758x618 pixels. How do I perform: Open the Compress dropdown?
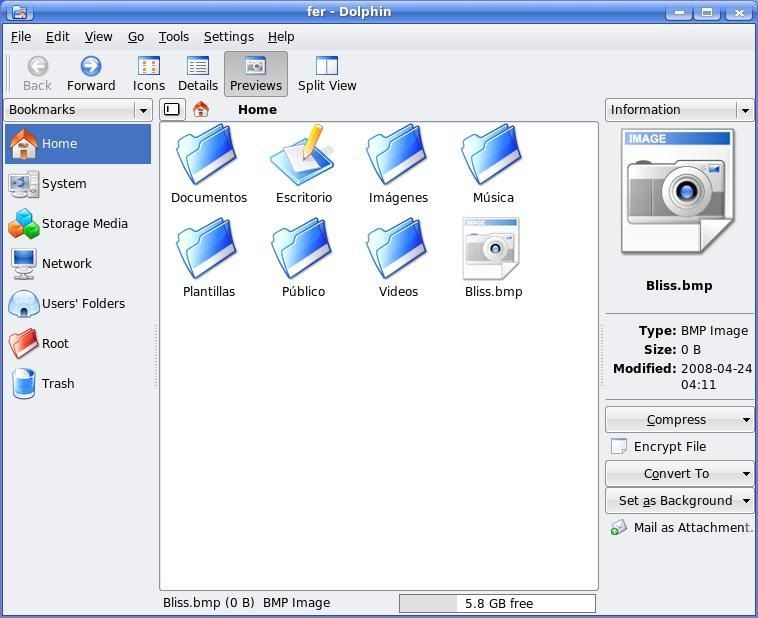point(679,419)
